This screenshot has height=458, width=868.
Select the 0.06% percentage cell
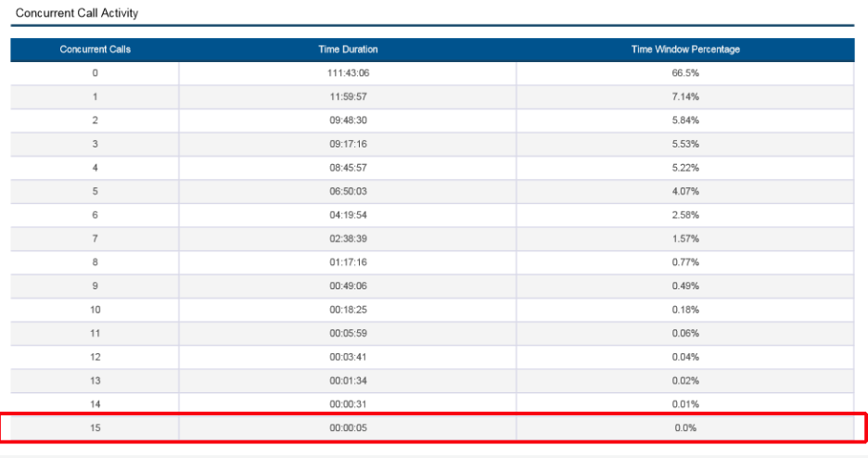point(685,334)
